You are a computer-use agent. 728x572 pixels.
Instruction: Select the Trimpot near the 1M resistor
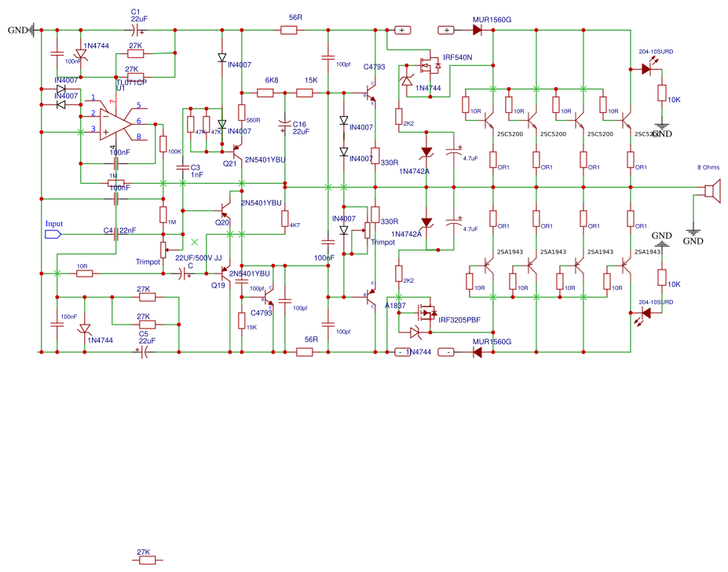point(164,250)
